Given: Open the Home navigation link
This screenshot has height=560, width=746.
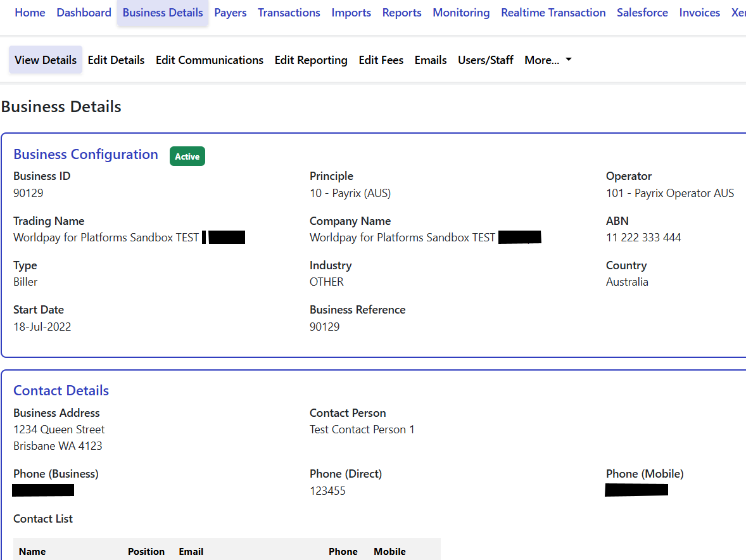Looking at the screenshot, I should [30, 13].
